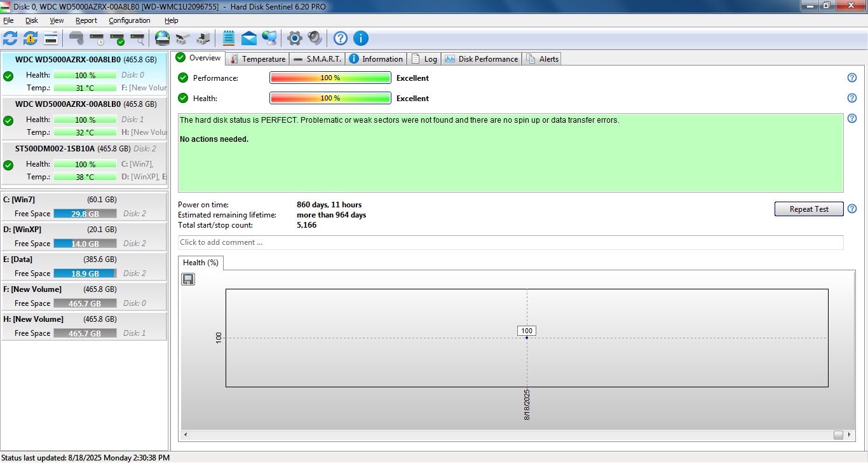Screen dimensions: 868x463
Task: Switch to the Alerts tab
Action: pos(542,59)
